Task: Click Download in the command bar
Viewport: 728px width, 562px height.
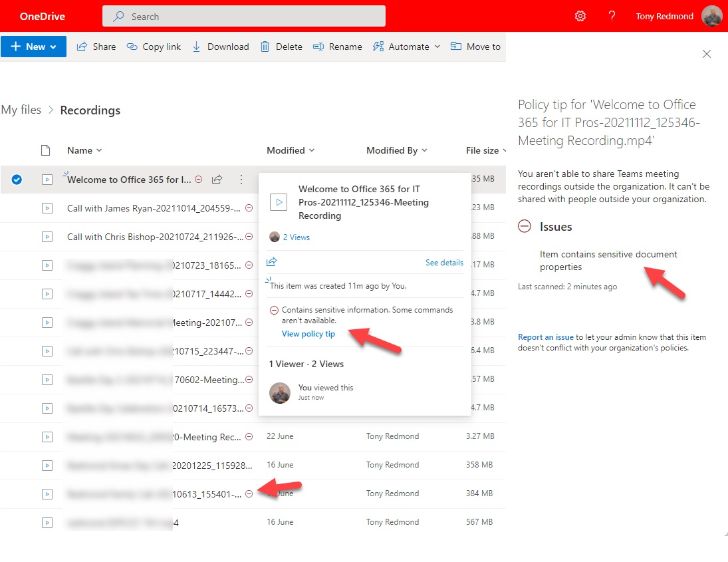Action: [x=220, y=47]
